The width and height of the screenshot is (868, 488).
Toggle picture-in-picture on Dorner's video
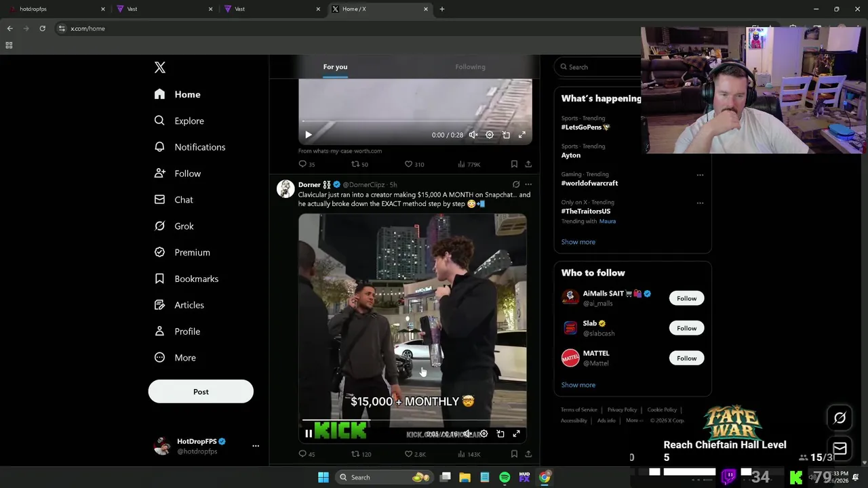500,434
